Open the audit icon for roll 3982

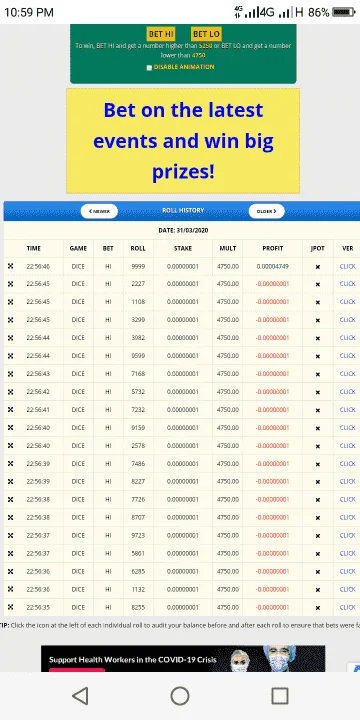pyautogui.click(x=10, y=338)
